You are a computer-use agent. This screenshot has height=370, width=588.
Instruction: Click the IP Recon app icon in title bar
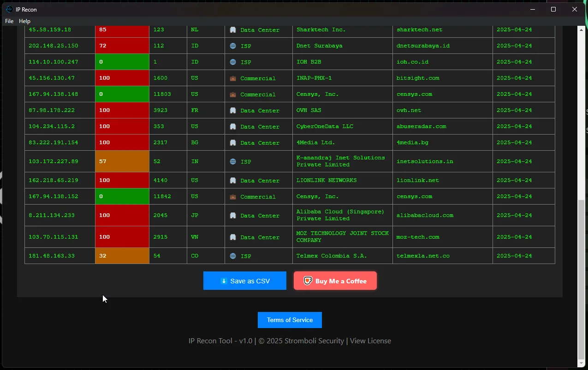pyautogui.click(x=9, y=9)
